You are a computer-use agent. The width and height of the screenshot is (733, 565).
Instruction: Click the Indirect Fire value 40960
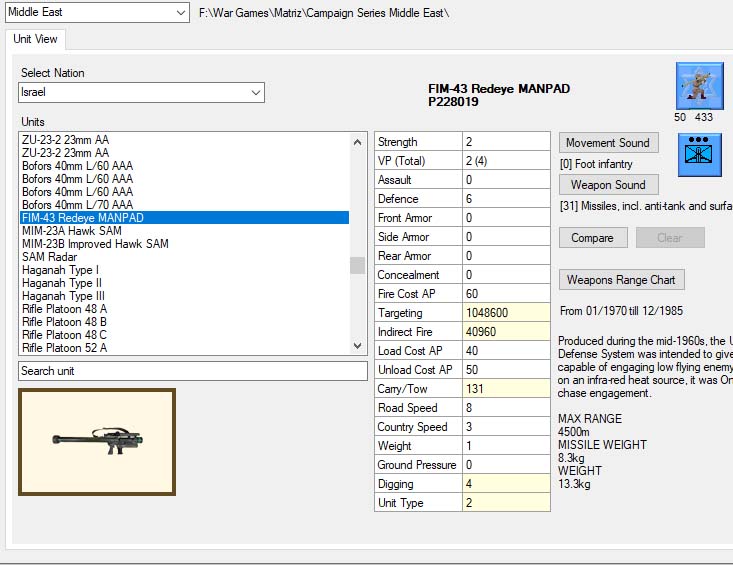coord(506,332)
